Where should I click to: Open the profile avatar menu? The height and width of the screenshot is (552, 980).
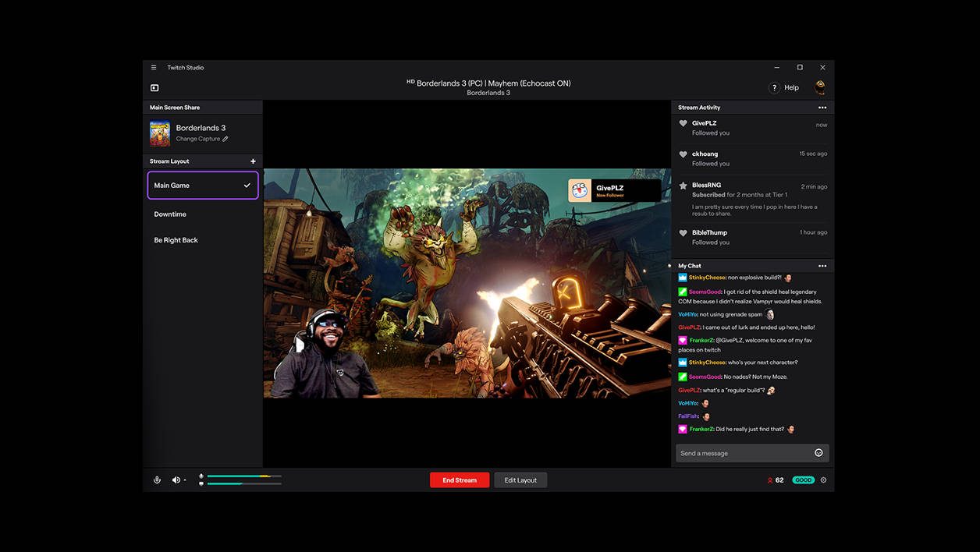[820, 87]
